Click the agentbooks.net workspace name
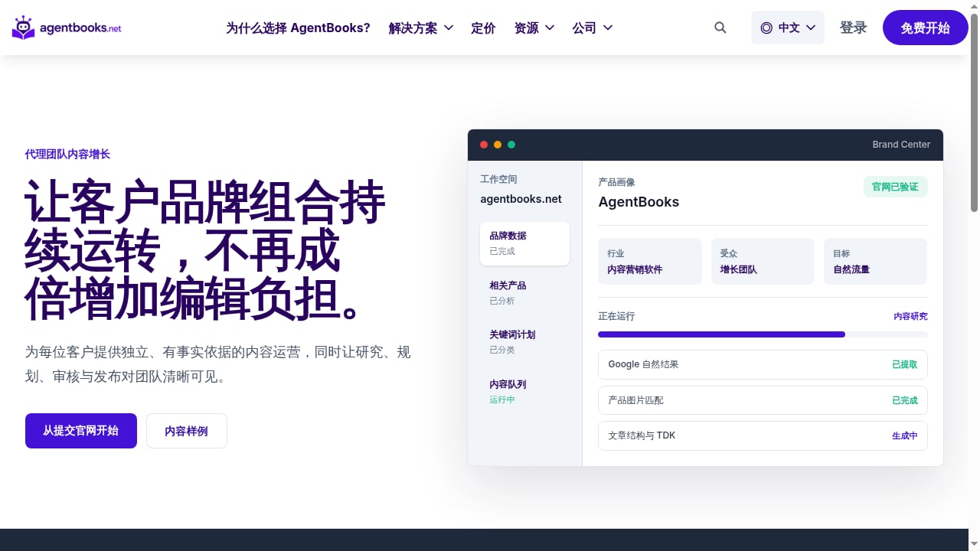The image size is (980, 551). click(x=521, y=199)
